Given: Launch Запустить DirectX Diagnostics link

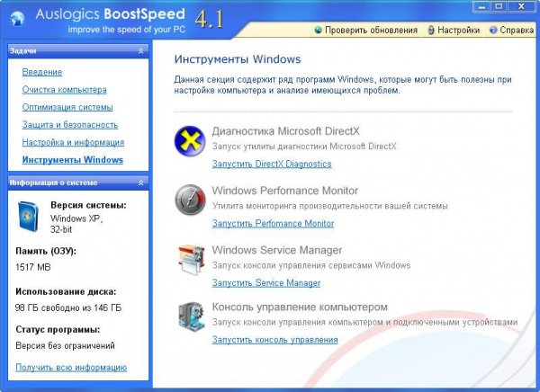Looking at the screenshot, I should click(272, 164).
